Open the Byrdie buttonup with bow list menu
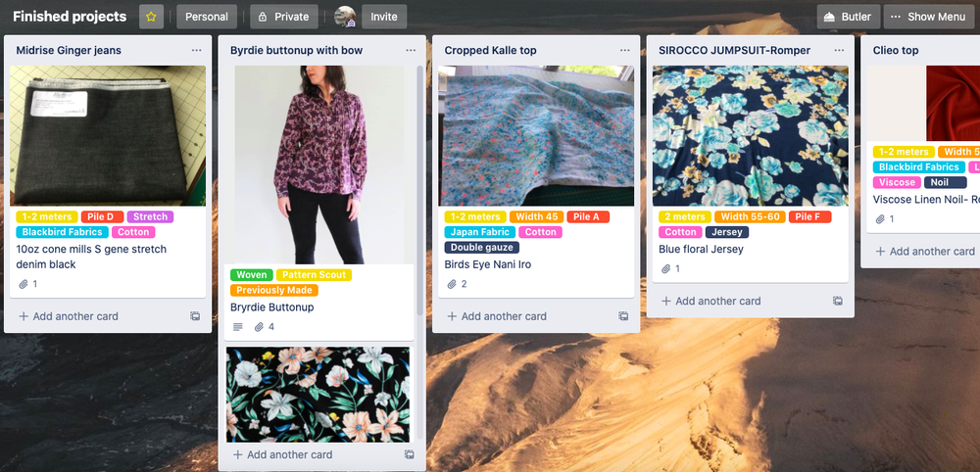 [x=411, y=50]
